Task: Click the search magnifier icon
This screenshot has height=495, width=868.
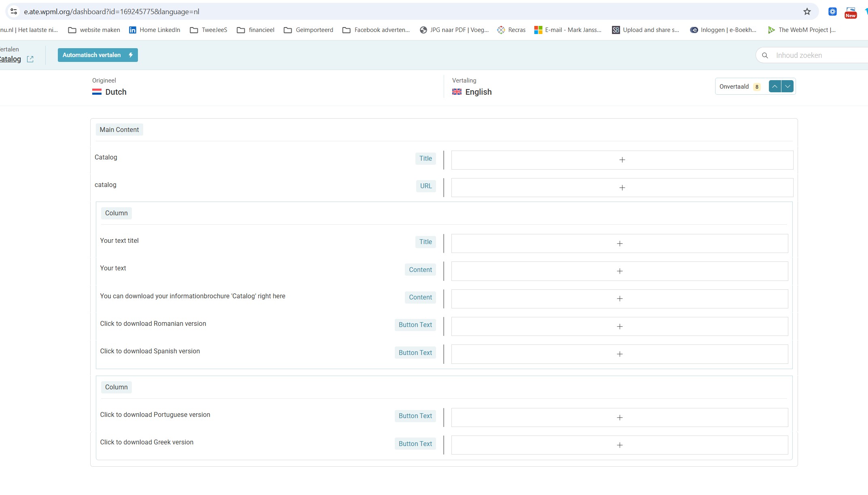Action: pos(765,55)
